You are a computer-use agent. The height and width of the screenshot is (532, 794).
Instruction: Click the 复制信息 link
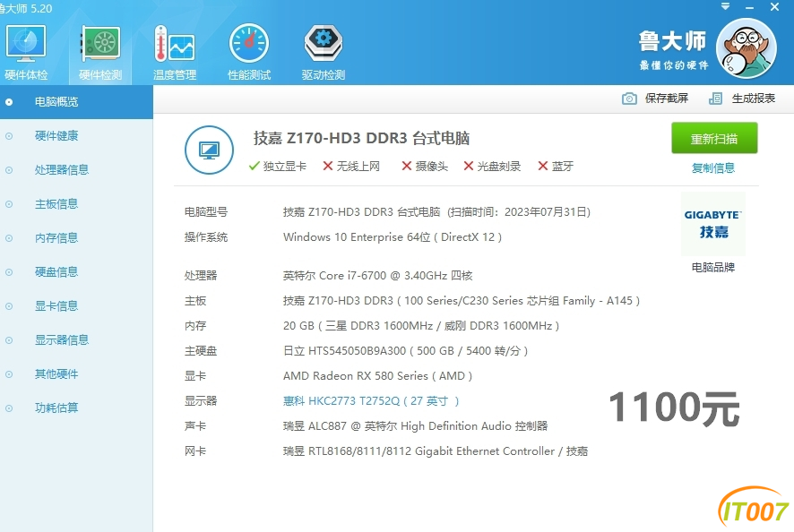click(713, 168)
